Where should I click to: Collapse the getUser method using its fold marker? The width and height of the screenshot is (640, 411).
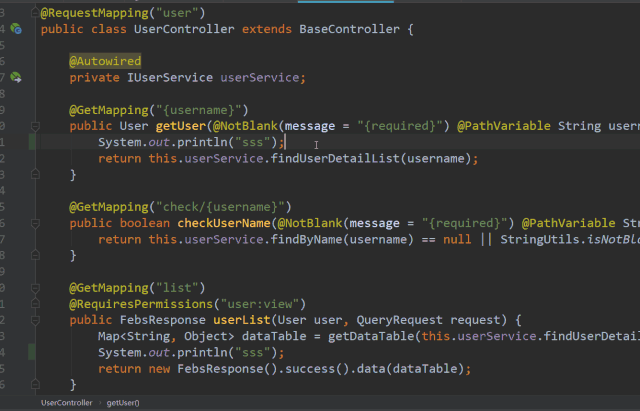[35, 126]
